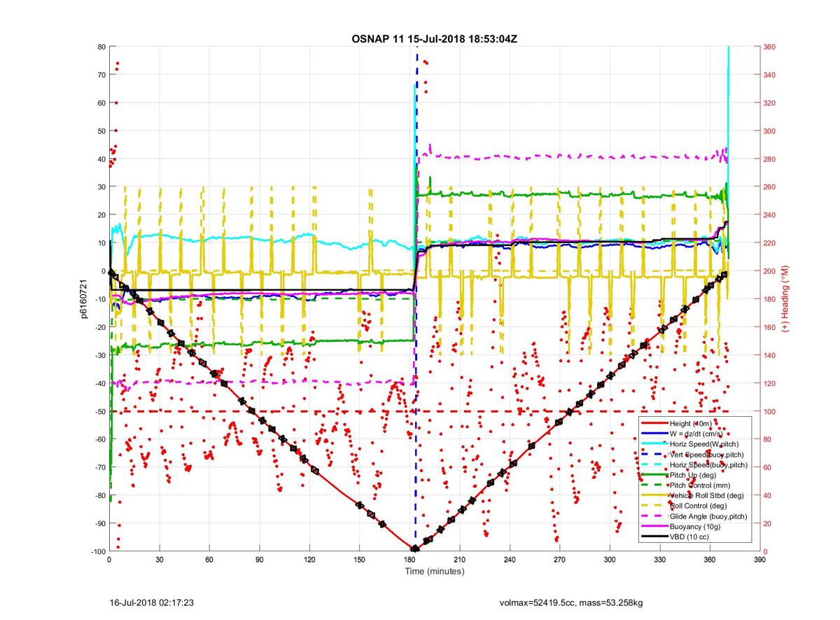
Task: Select the Pitch Up (deg) legend entry
Action: pos(693,474)
